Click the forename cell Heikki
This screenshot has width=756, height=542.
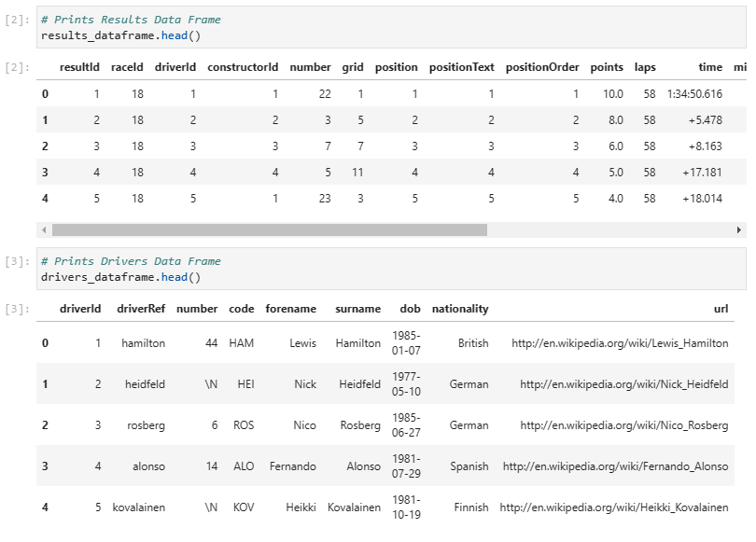point(301,507)
